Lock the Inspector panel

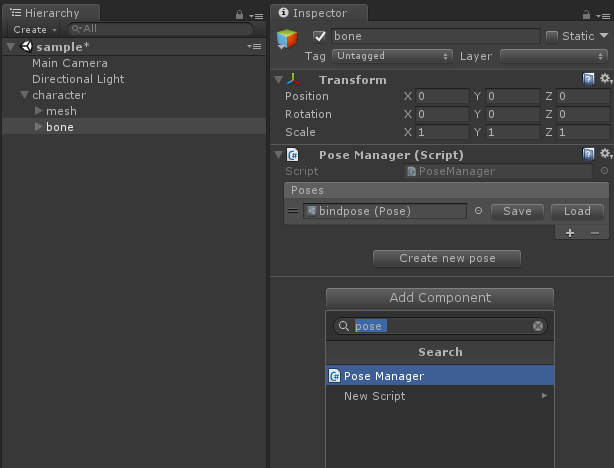click(586, 15)
